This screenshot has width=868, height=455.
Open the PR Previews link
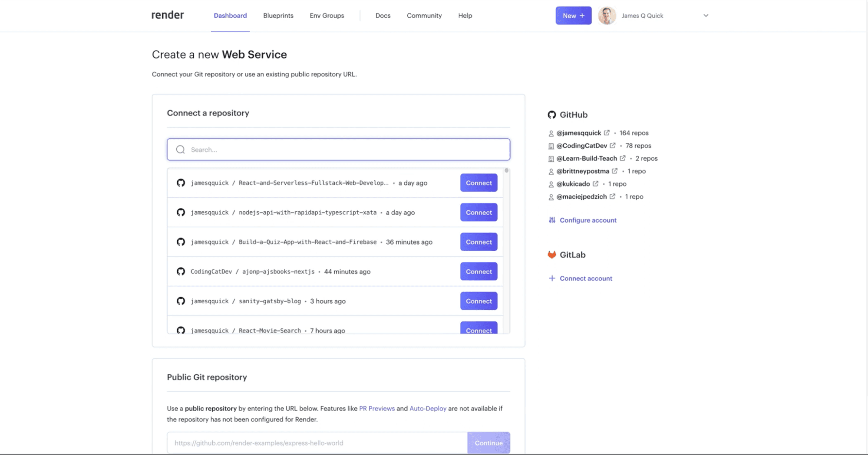tap(377, 409)
